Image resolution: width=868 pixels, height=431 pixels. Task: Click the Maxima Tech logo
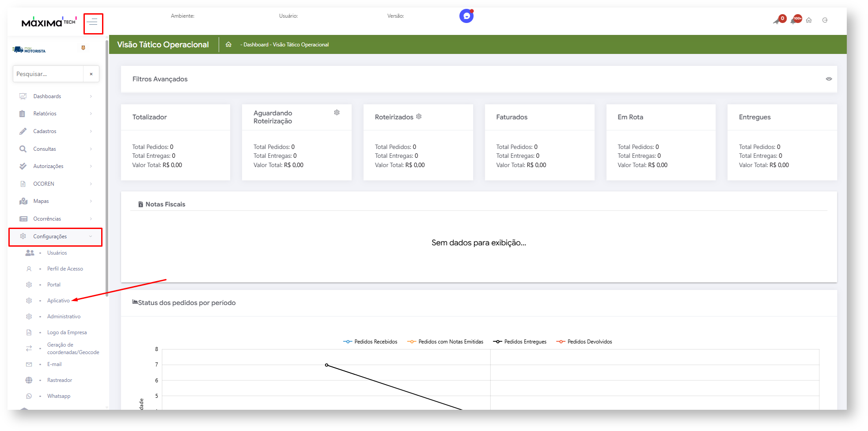point(49,22)
